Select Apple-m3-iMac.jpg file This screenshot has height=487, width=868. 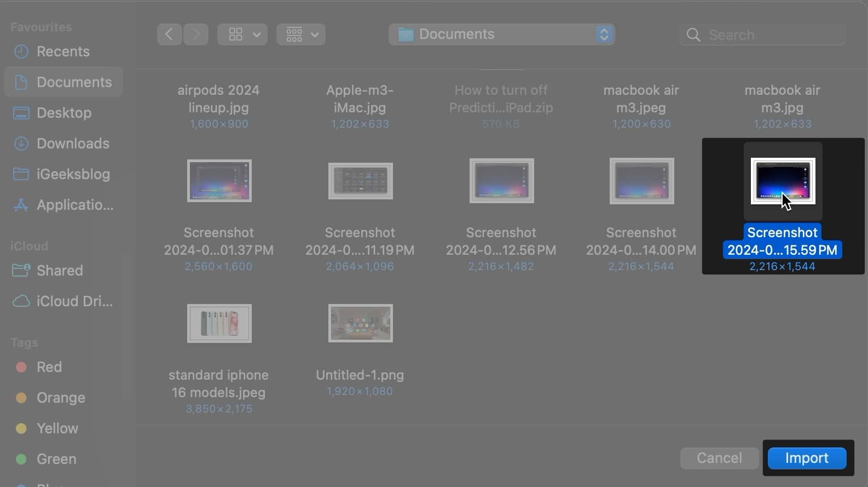pos(360,99)
